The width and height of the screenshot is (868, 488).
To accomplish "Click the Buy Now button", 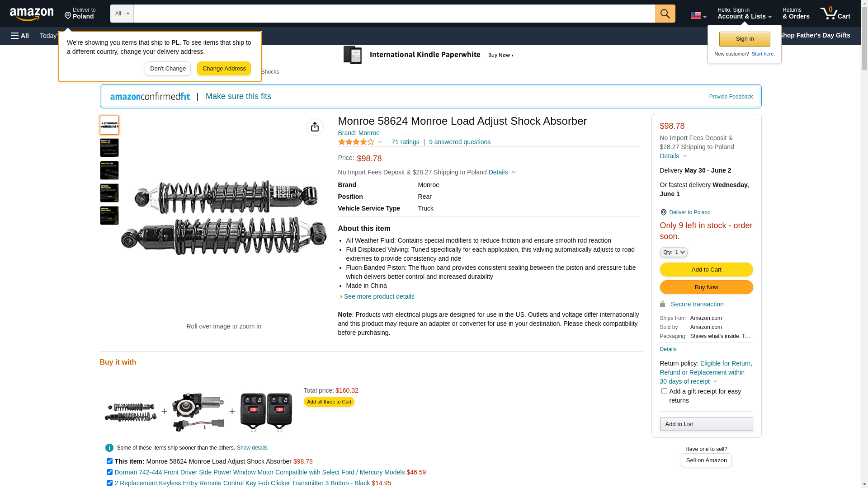I will click(706, 287).
